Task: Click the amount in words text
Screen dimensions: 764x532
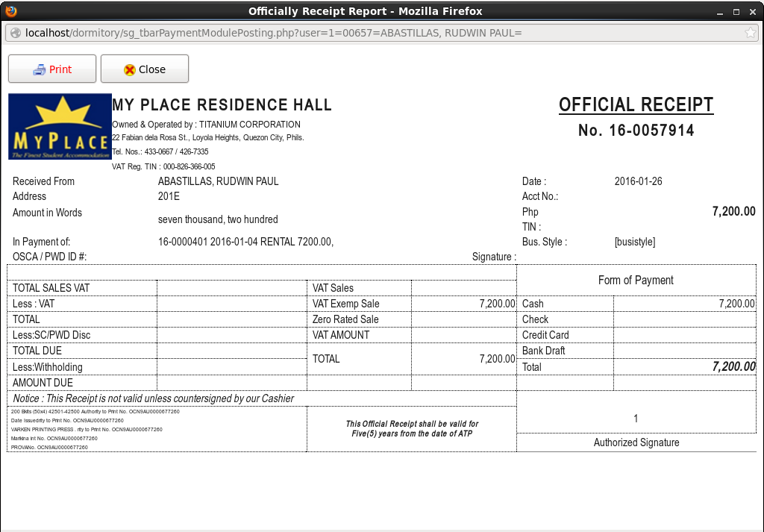Action: [218, 219]
